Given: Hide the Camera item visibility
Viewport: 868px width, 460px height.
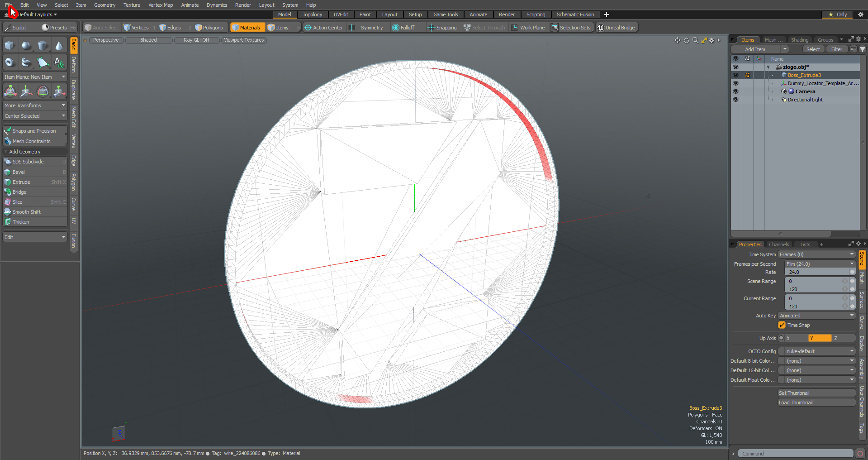Looking at the screenshot, I should pos(735,91).
